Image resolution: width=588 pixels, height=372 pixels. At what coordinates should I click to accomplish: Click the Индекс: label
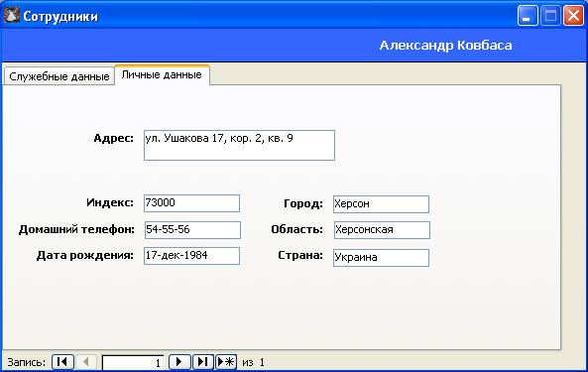pos(110,203)
